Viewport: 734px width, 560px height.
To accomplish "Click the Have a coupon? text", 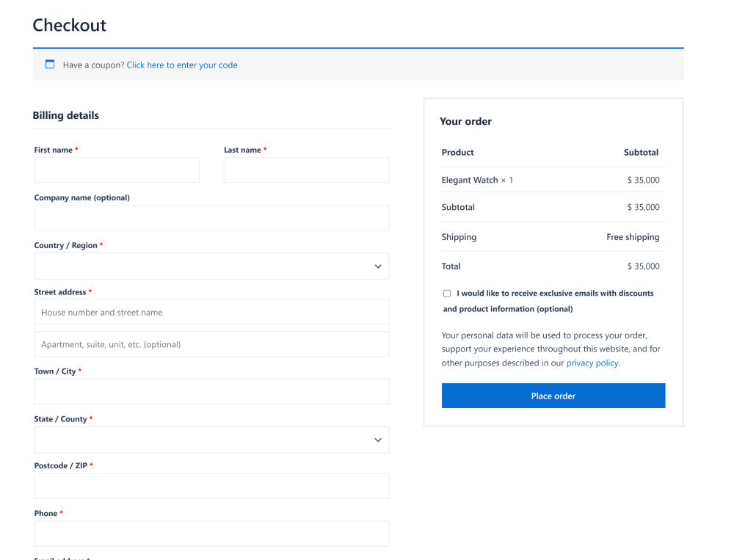I will coord(94,65).
